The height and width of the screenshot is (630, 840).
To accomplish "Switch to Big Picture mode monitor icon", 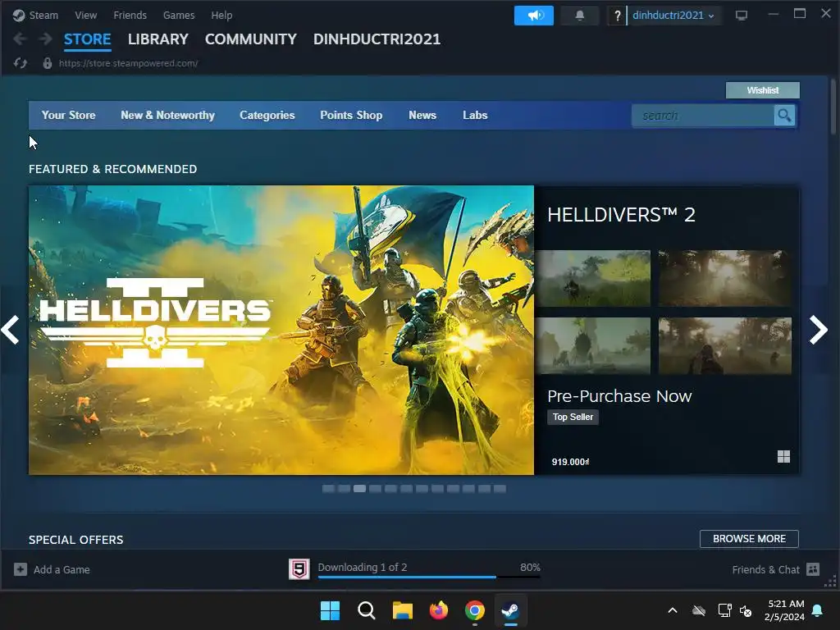I will (741, 15).
